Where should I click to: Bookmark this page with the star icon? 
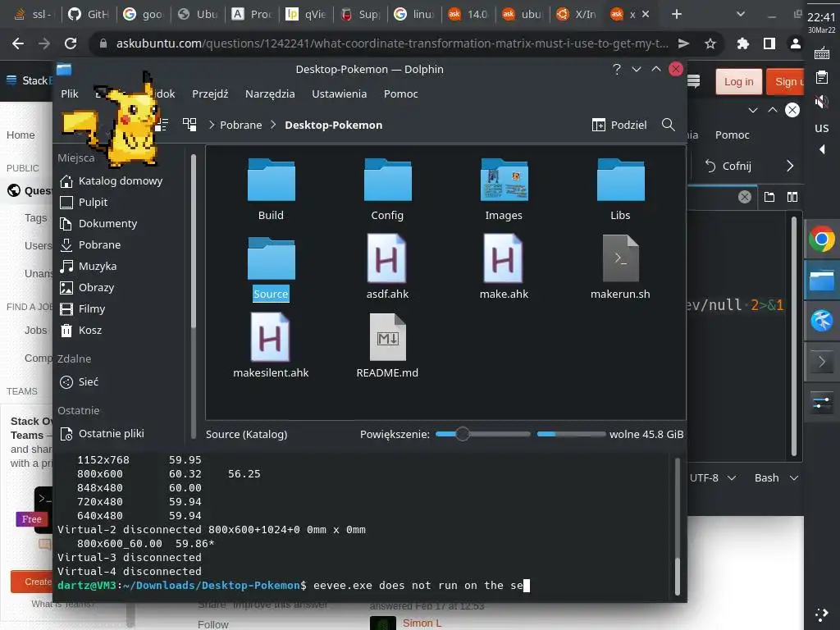[x=710, y=43]
